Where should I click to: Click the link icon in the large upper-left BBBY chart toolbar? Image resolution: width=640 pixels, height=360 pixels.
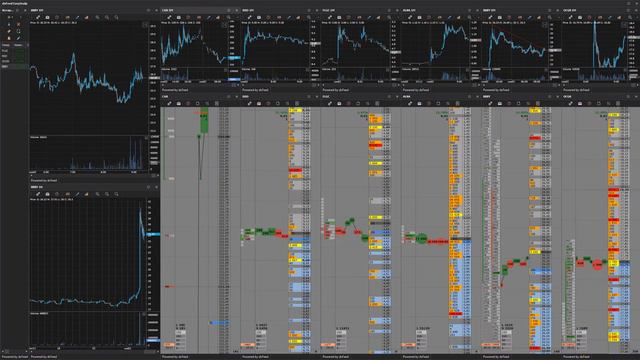pyautogui.click(x=38, y=18)
